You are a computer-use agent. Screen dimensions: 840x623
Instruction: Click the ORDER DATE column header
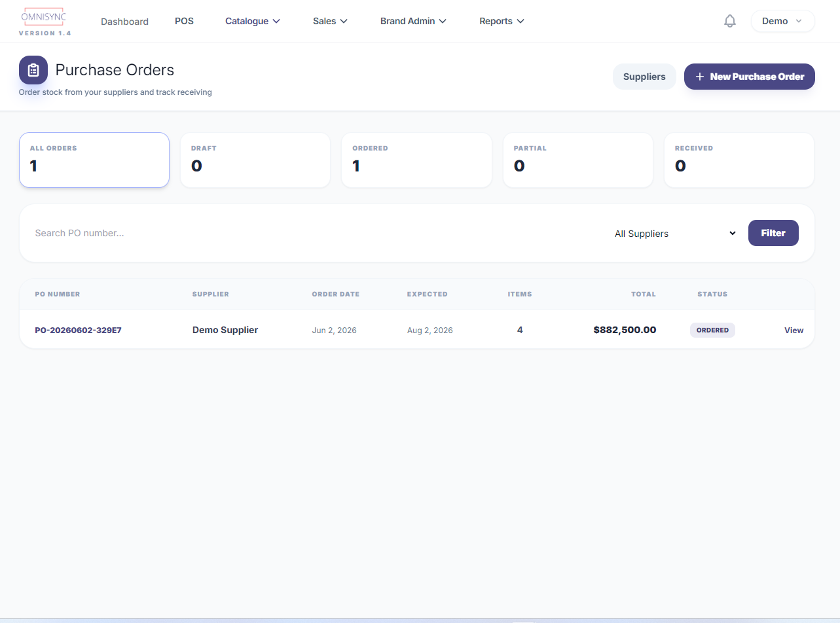coord(336,294)
